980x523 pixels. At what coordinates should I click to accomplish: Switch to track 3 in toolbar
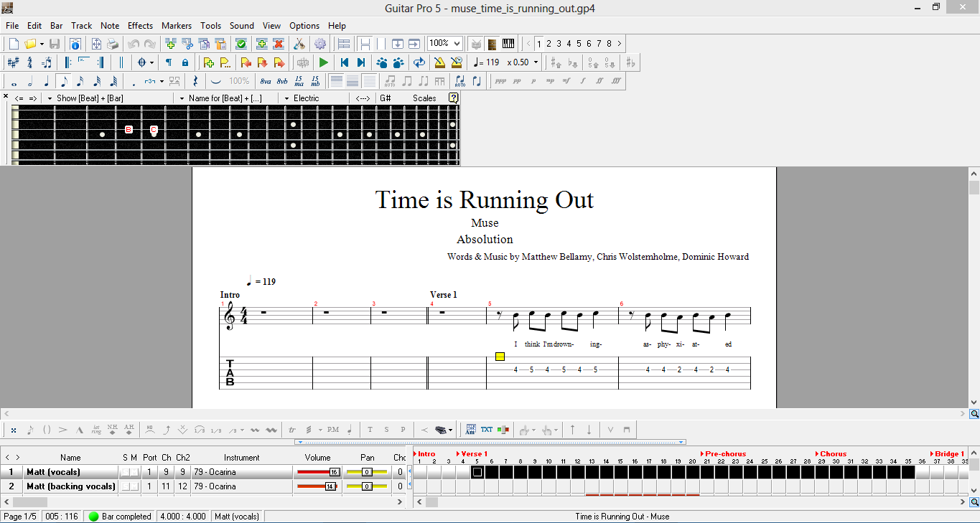point(559,44)
